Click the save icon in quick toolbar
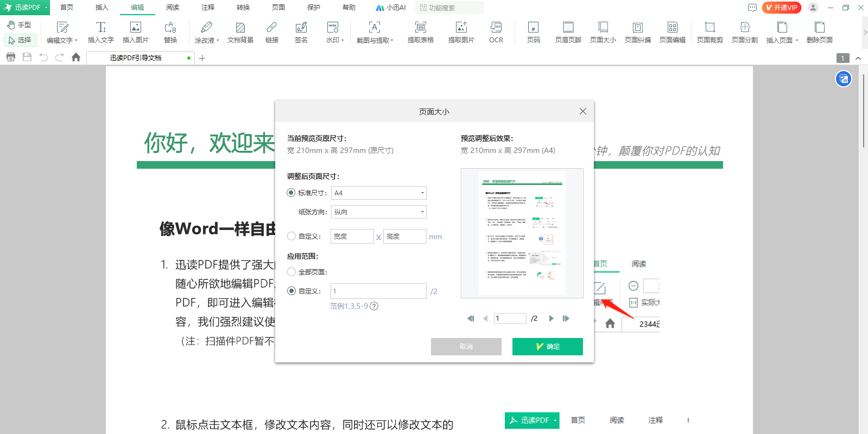 [x=27, y=57]
